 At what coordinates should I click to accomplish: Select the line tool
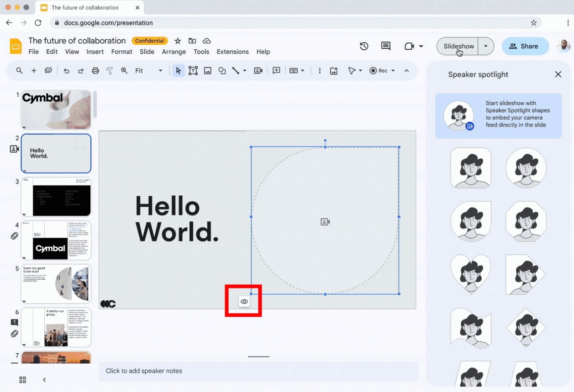click(236, 71)
